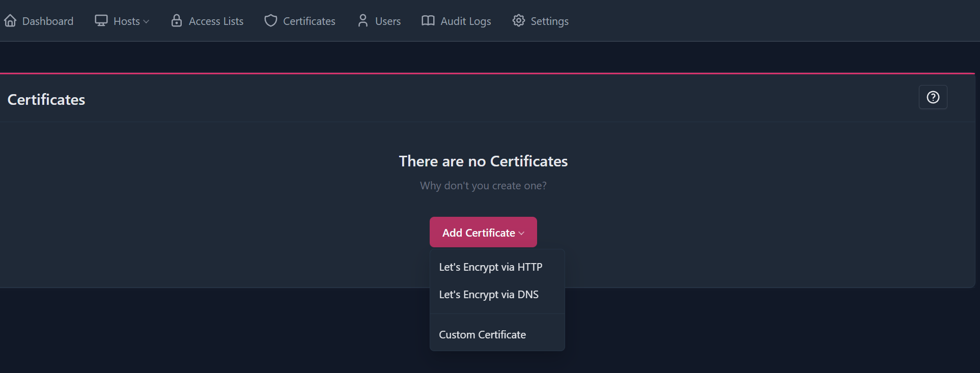Viewport: 980px width, 373px height.
Task: Choose Let's Encrypt via HTTP
Action: pos(490,267)
